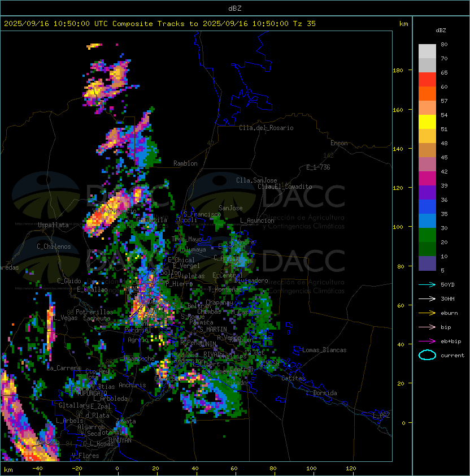Click the 'Tz 35' value in header
The width and height of the screenshot is (470, 476).
(x=304, y=24)
